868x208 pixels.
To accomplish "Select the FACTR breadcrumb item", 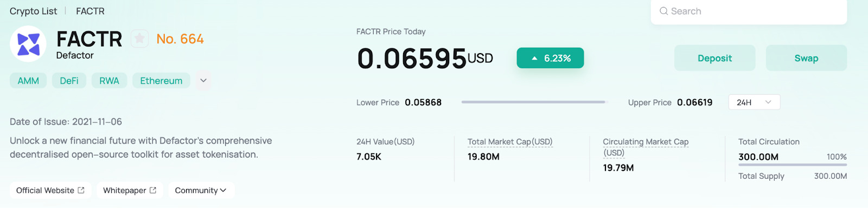I will coord(90,11).
